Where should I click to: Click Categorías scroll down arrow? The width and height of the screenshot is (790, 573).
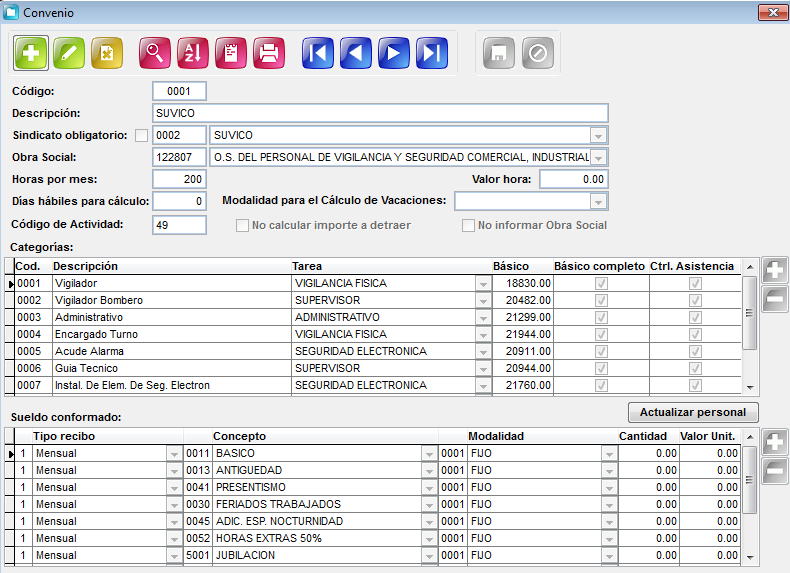(750, 388)
